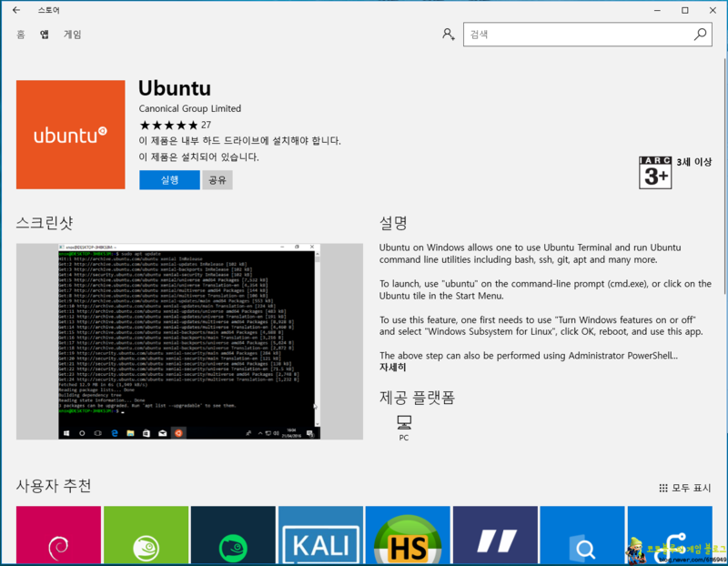Click the IARC 3+ age rating badge
The height and width of the screenshot is (566, 728).
pyautogui.click(x=655, y=173)
